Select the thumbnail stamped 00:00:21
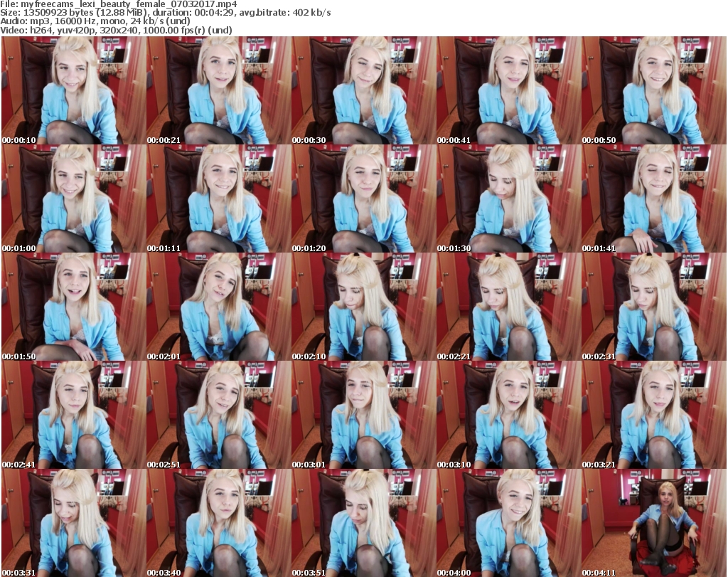This screenshot has width=728, height=577. [x=219, y=90]
